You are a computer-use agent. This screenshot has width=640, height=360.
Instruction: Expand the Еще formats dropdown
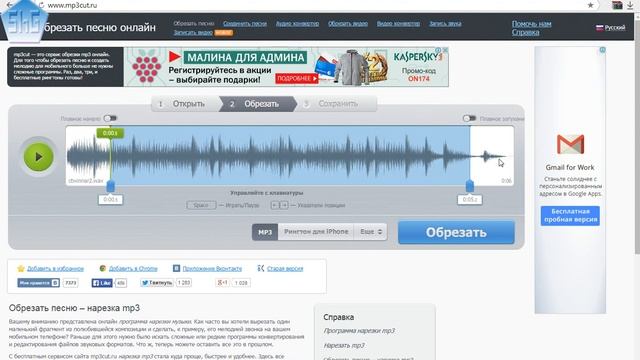click(371, 232)
